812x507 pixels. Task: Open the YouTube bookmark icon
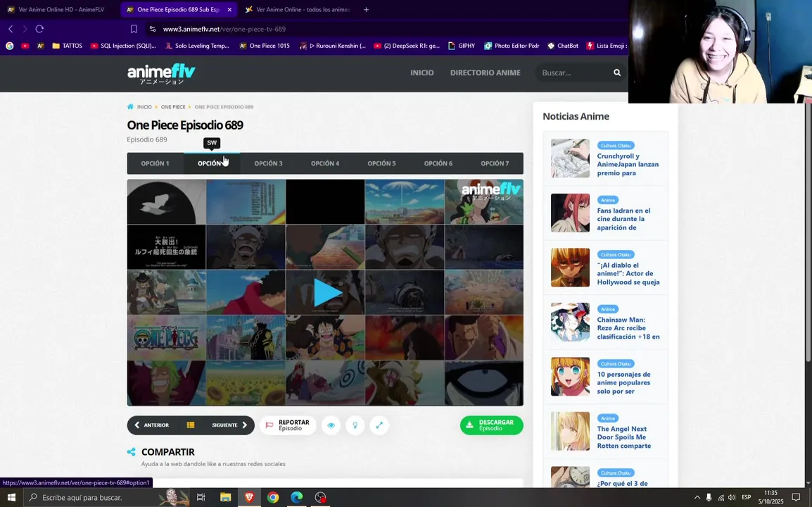25,46
